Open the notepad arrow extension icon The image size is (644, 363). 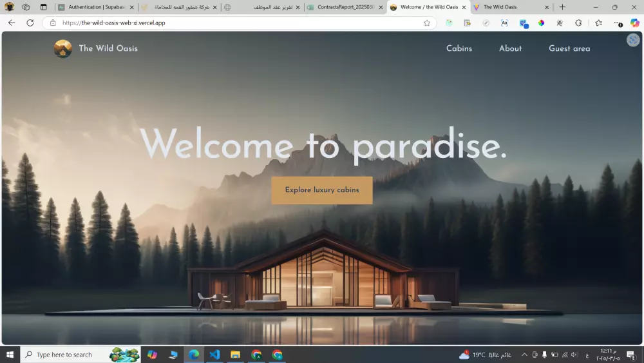click(468, 23)
